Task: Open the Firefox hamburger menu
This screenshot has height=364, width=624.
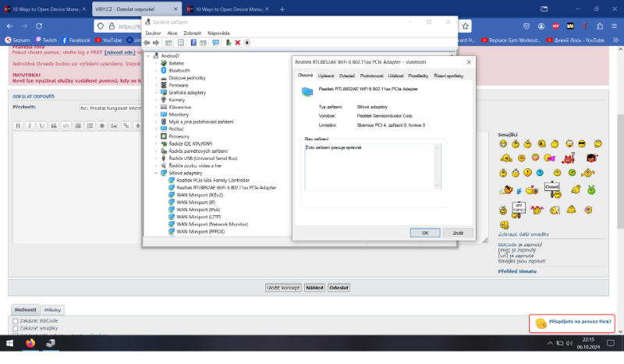Action: [614, 27]
